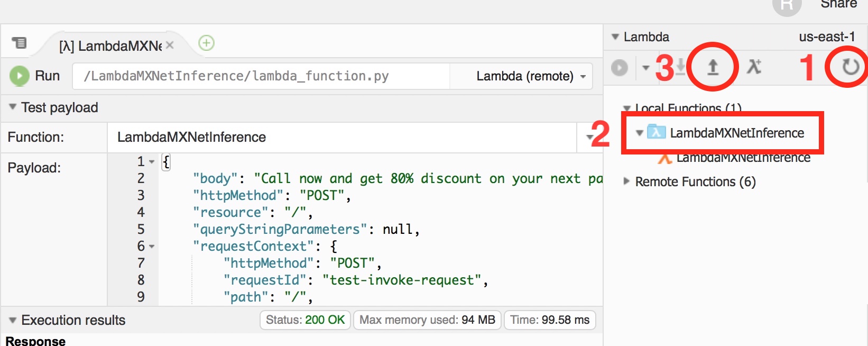868x346 pixels.
Task: Fold JSON block at line 6
Action: [x=152, y=247]
